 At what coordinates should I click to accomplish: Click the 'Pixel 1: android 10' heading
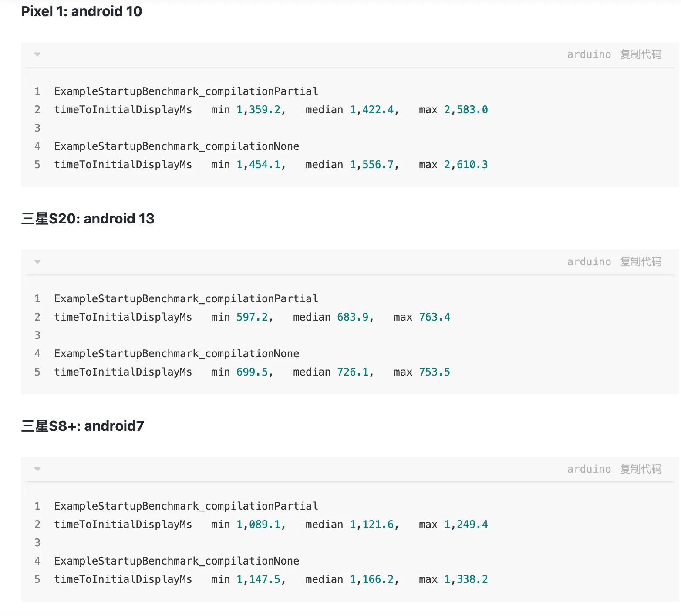(81, 11)
